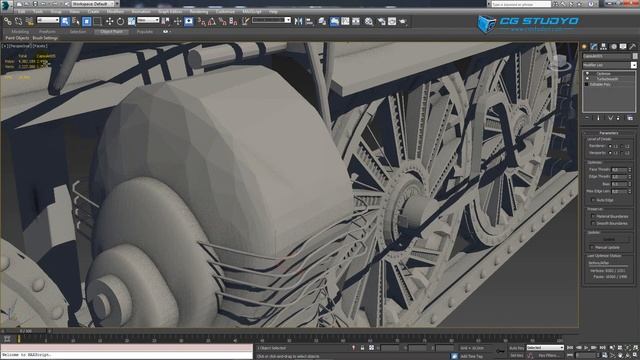Activate the Select and Move tool
The height and width of the screenshot is (360, 640).
pos(109,21)
